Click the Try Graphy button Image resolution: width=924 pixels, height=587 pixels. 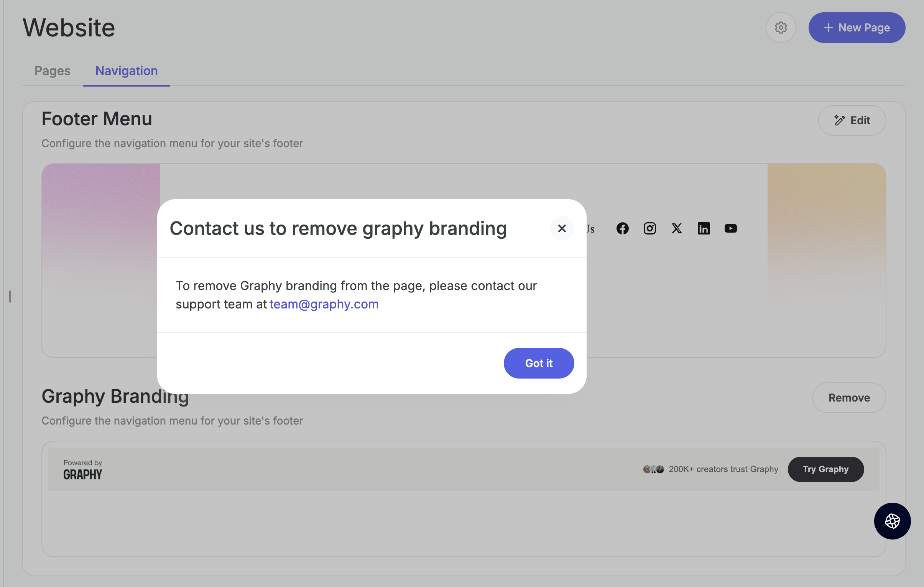[825, 469]
